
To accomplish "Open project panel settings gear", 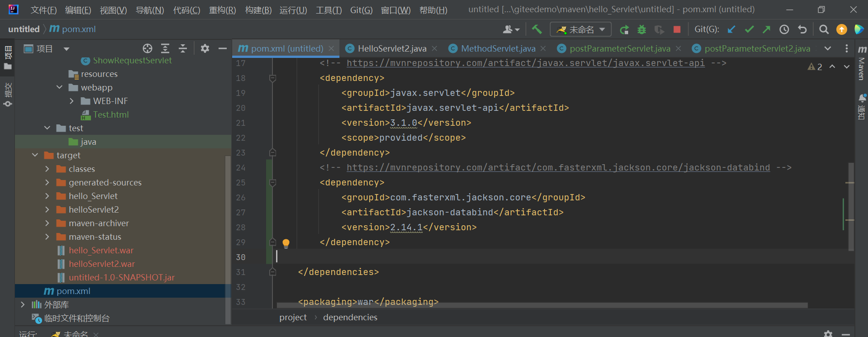I will click(205, 48).
